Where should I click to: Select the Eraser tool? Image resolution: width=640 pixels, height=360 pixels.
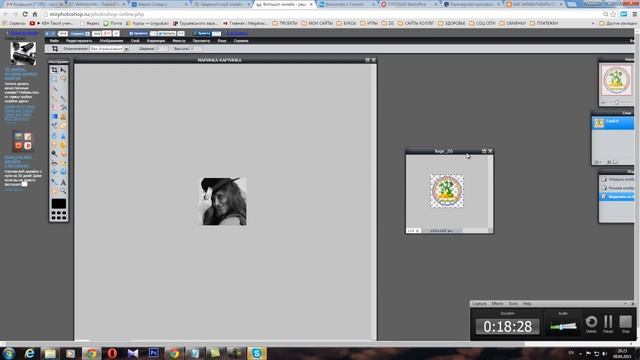pyautogui.click(x=54, y=107)
